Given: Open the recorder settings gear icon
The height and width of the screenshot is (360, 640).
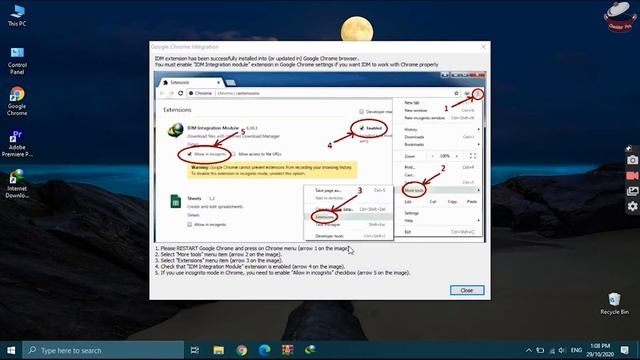Looking at the screenshot, I should tap(632, 207).
